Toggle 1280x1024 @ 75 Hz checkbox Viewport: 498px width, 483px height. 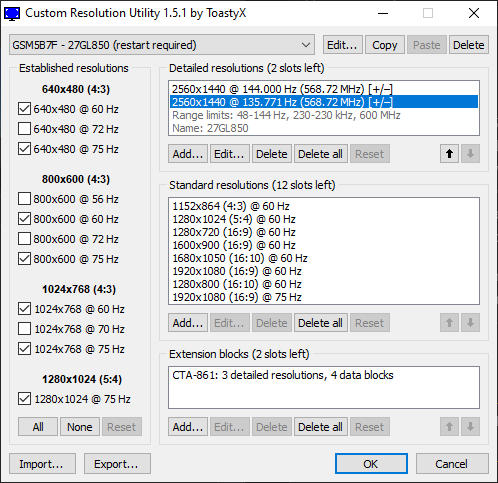(24, 399)
